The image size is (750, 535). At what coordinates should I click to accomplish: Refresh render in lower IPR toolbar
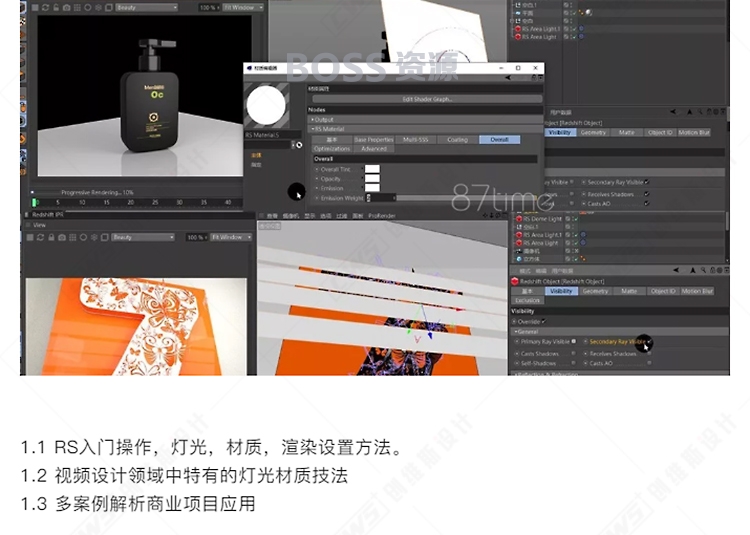point(41,237)
